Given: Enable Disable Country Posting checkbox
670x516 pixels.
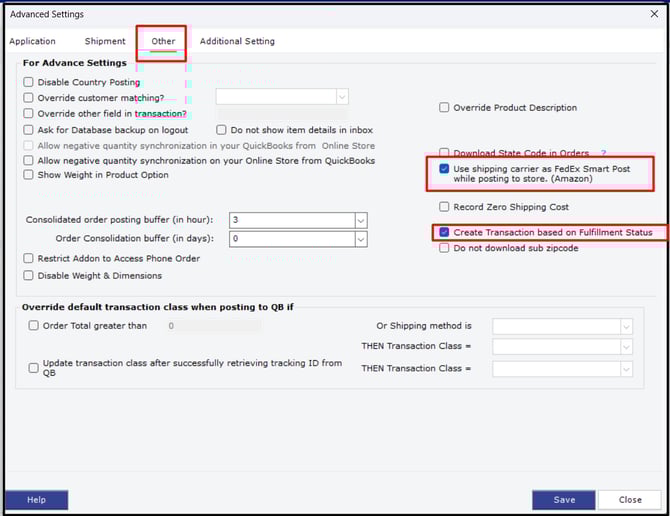Looking at the screenshot, I should pyautogui.click(x=29, y=82).
